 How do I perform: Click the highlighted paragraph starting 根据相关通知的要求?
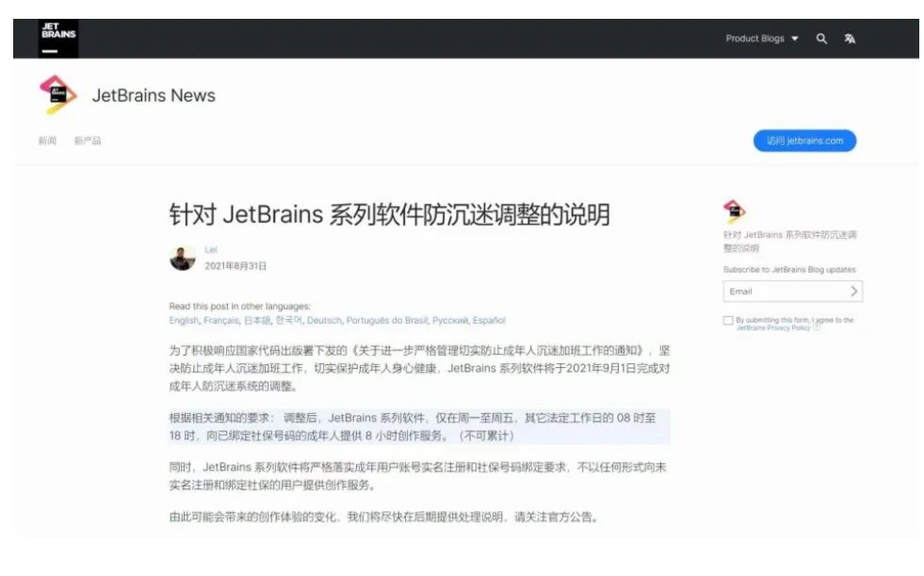click(419, 427)
